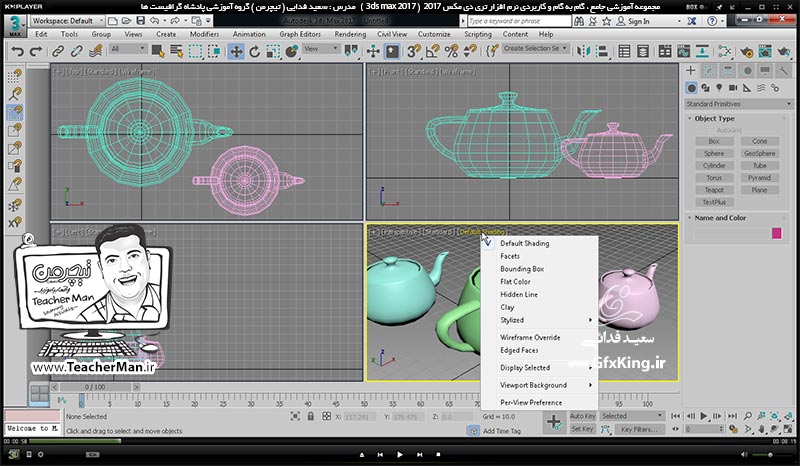Switch to the Modify panel tab
This screenshot has height=466, width=800.
tap(709, 71)
